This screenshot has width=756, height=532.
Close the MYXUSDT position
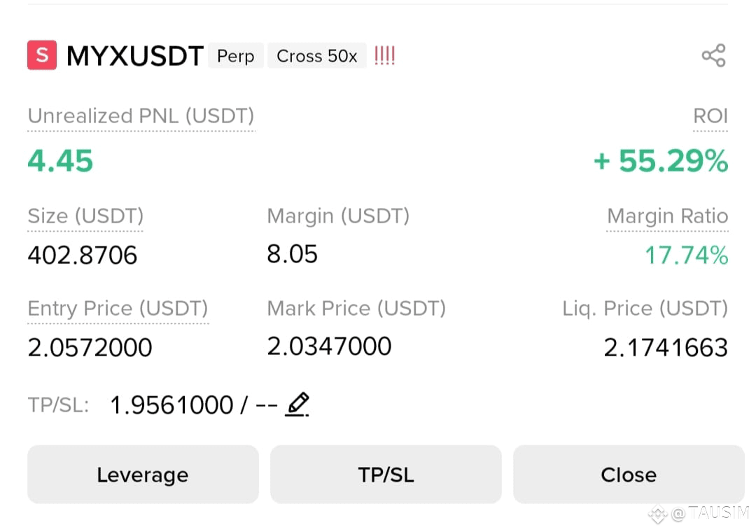point(629,475)
